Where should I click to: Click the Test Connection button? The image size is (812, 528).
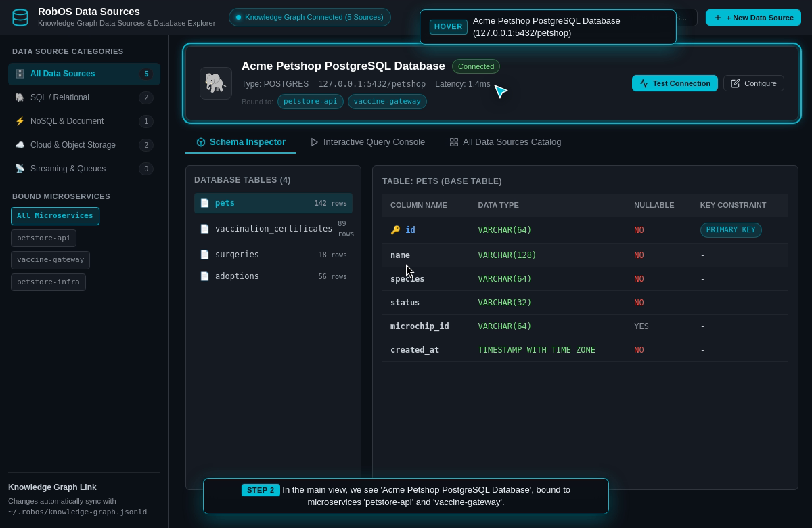click(675, 83)
